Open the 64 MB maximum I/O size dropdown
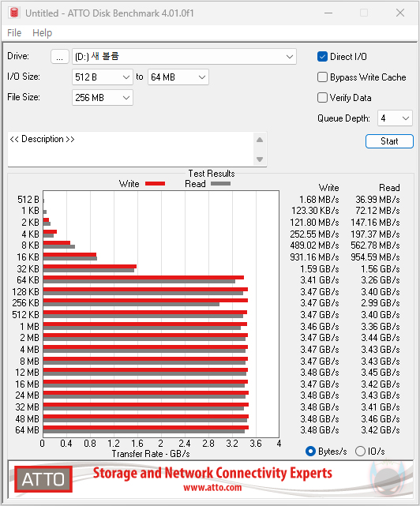 (178, 77)
